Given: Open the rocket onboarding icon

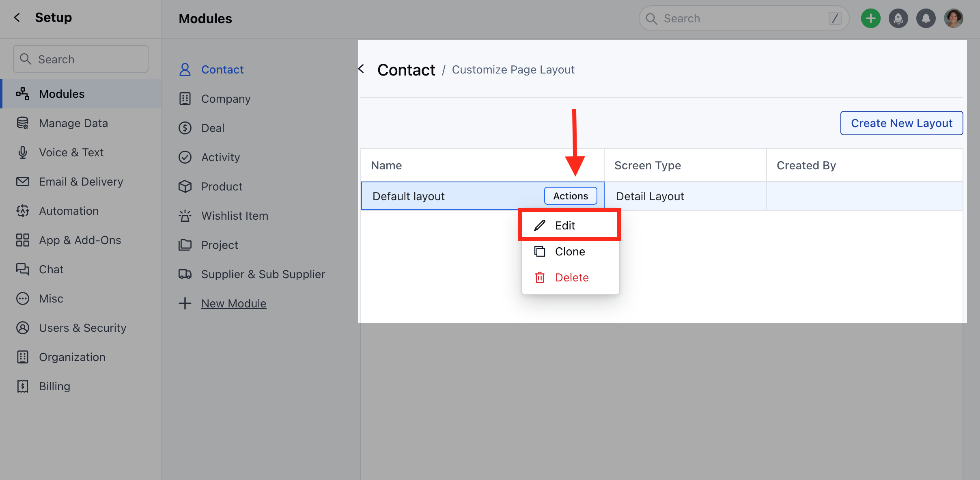Looking at the screenshot, I should [x=898, y=18].
